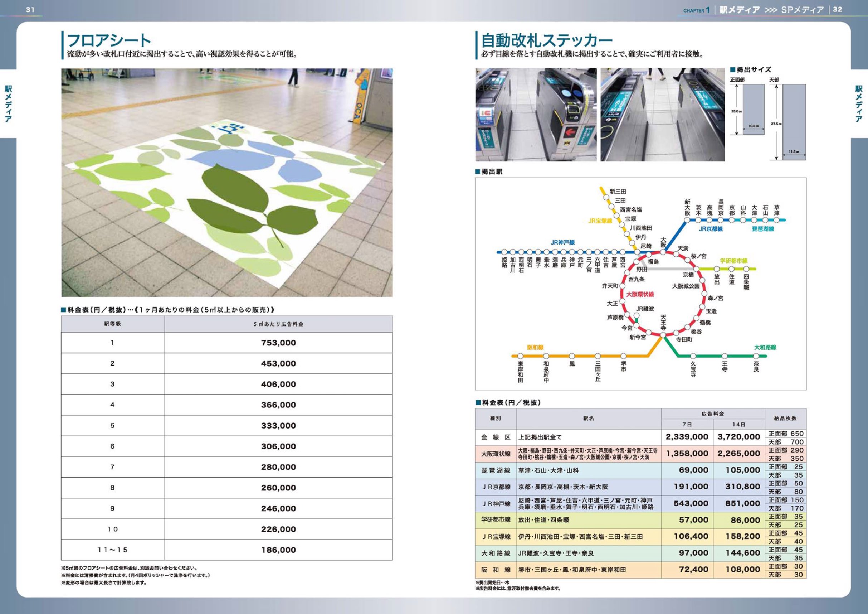The height and width of the screenshot is (614, 868).
Task: Select the 851,000 price cell
Action: point(739,503)
